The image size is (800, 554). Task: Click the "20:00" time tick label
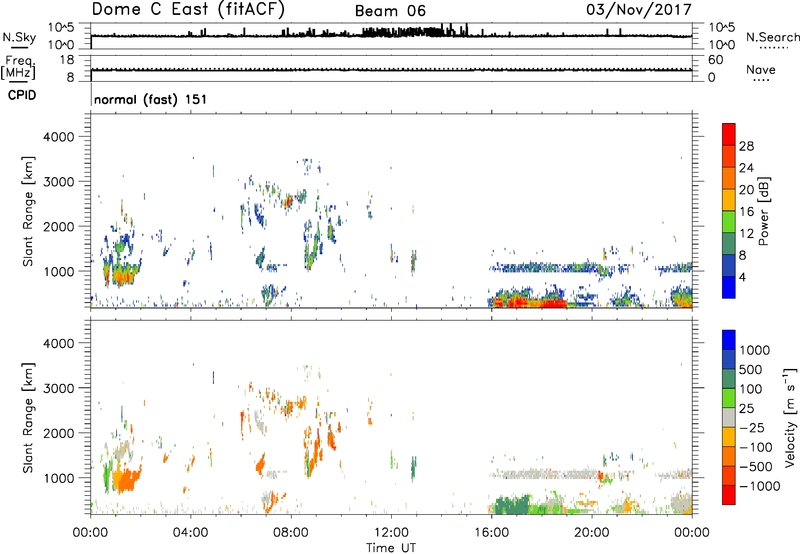[592, 533]
